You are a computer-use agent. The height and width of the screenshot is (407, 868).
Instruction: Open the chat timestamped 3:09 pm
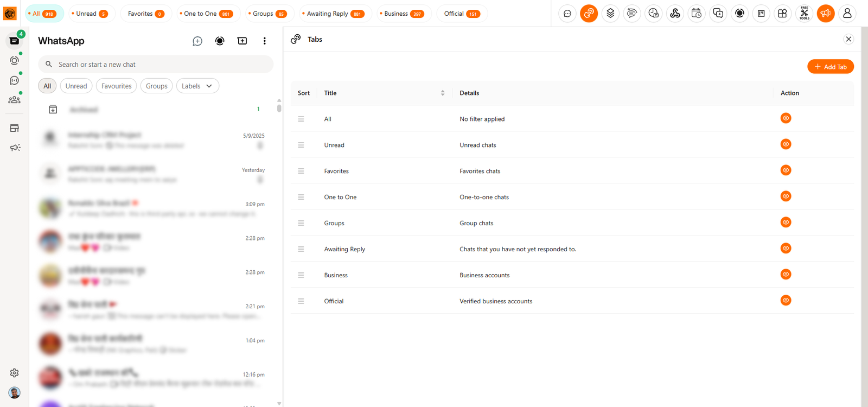coord(155,208)
